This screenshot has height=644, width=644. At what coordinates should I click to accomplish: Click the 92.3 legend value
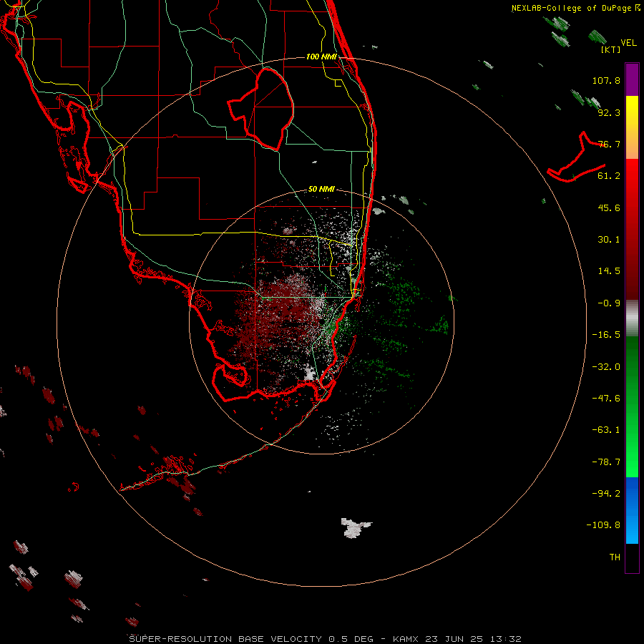pyautogui.click(x=609, y=112)
